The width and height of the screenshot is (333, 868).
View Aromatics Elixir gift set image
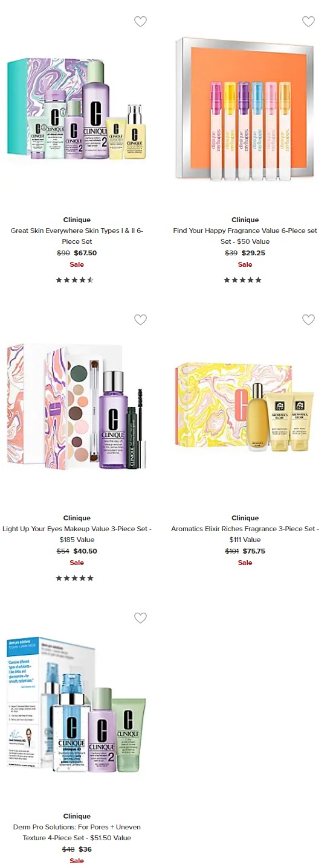[245, 407]
